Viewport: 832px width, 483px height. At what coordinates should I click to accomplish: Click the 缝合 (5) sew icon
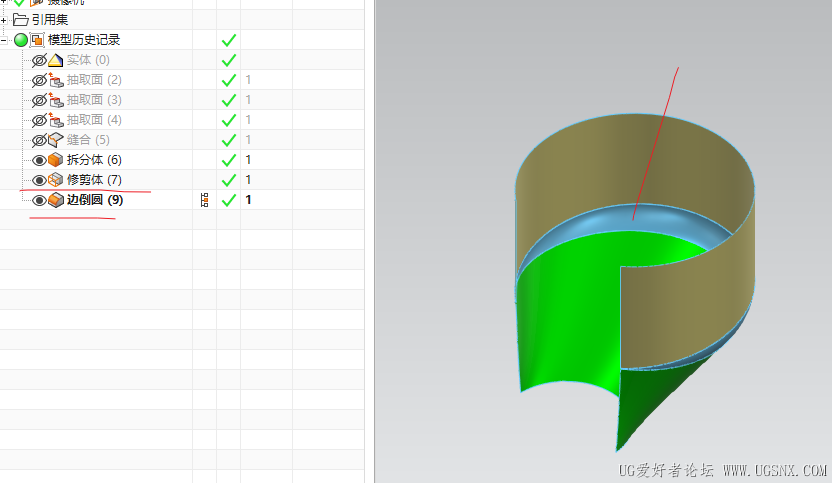click(56, 140)
